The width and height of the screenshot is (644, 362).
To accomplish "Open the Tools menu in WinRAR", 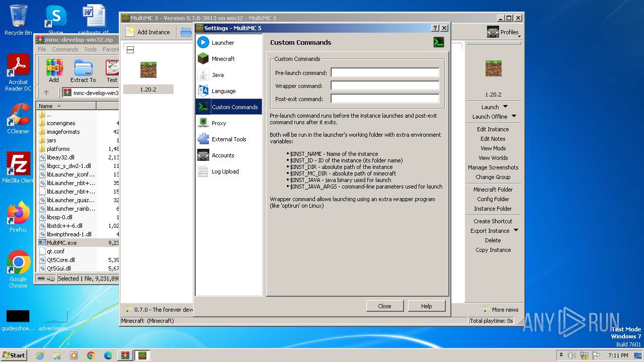I will point(91,49).
